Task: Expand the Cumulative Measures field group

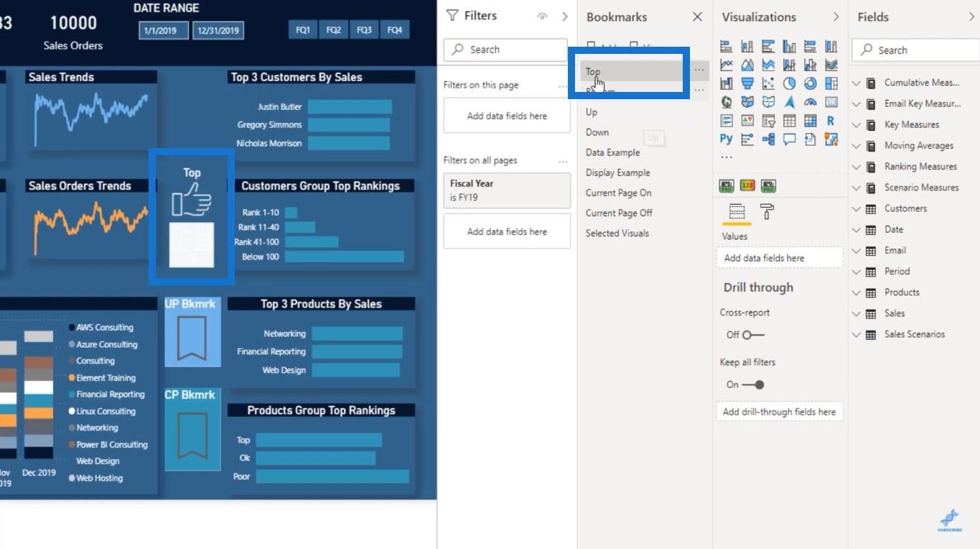Action: tap(857, 83)
